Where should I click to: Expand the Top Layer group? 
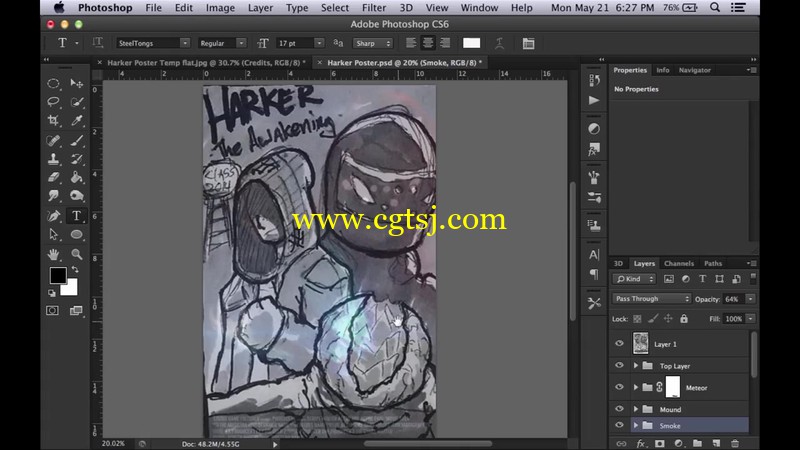pyautogui.click(x=636, y=366)
